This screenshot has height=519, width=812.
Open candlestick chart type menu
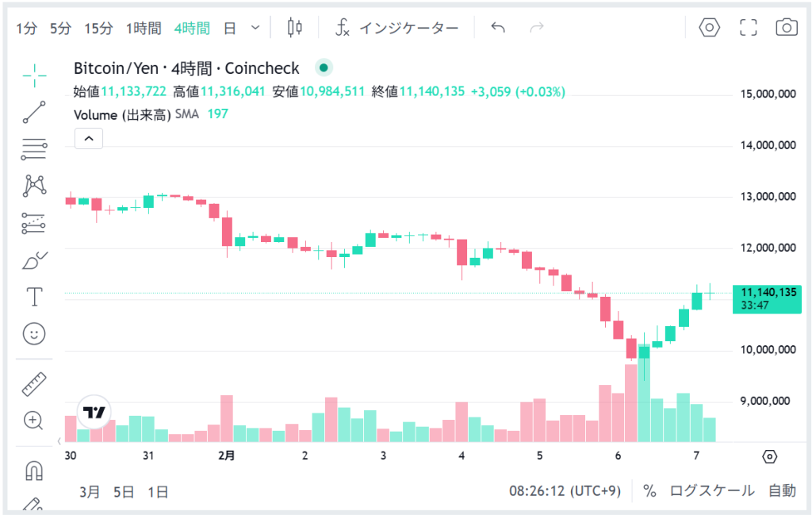(295, 28)
